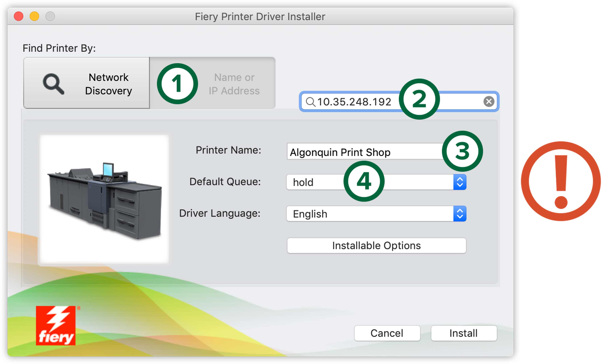Click the 'Printer Name:' label
Viewport: 606px width, 364px height.
(228, 150)
